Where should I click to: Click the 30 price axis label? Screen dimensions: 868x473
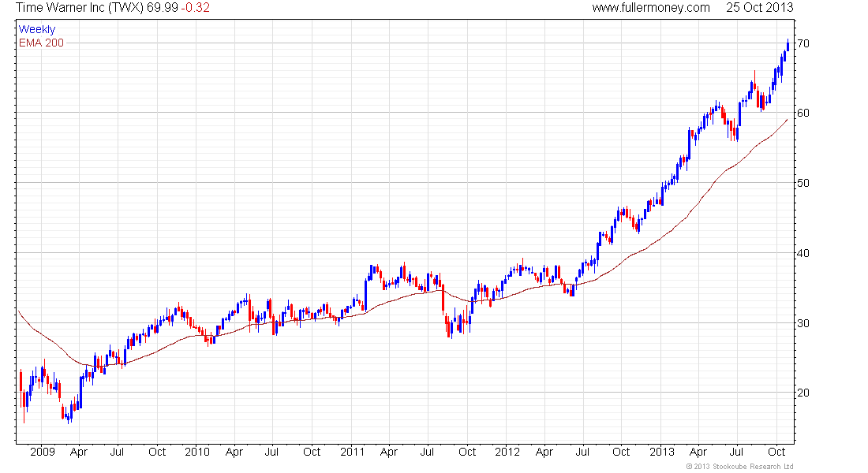(804, 323)
